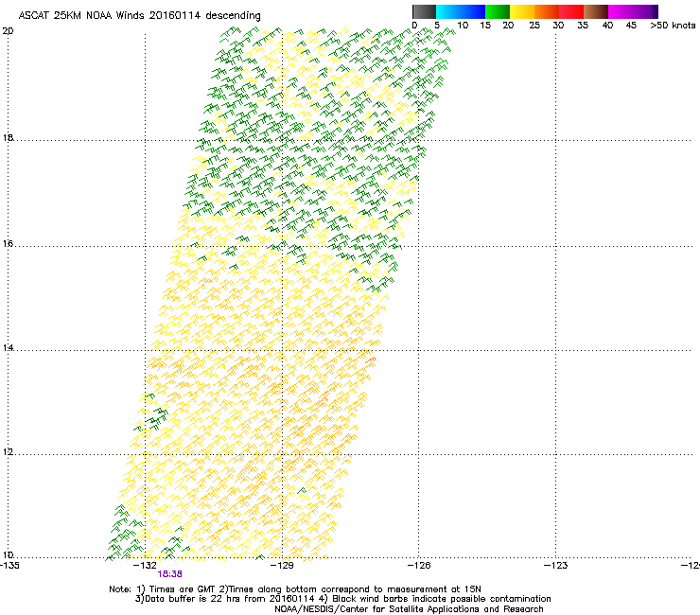This screenshot has height=615, width=700.
Task: Click the legend value '25'
Action: pos(534,26)
